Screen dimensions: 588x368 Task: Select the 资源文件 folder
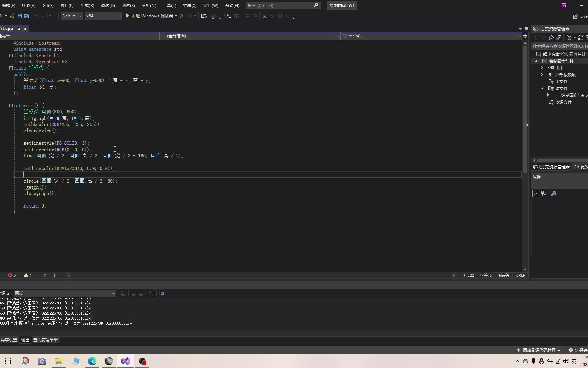pos(563,102)
